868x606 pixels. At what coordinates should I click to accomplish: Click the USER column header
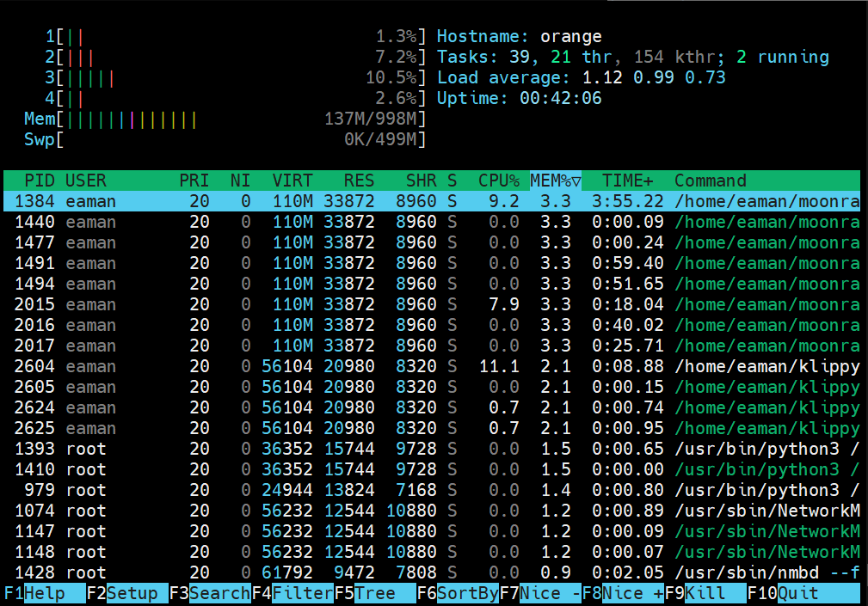tap(86, 181)
